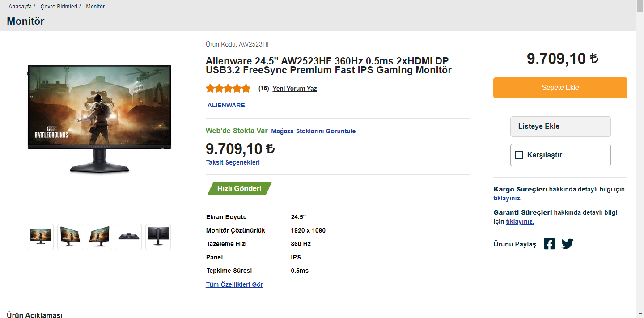The height and width of the screenshot is (318, 644).
Task: Select second angled monitor thumbnail
Action: [70, 237]
